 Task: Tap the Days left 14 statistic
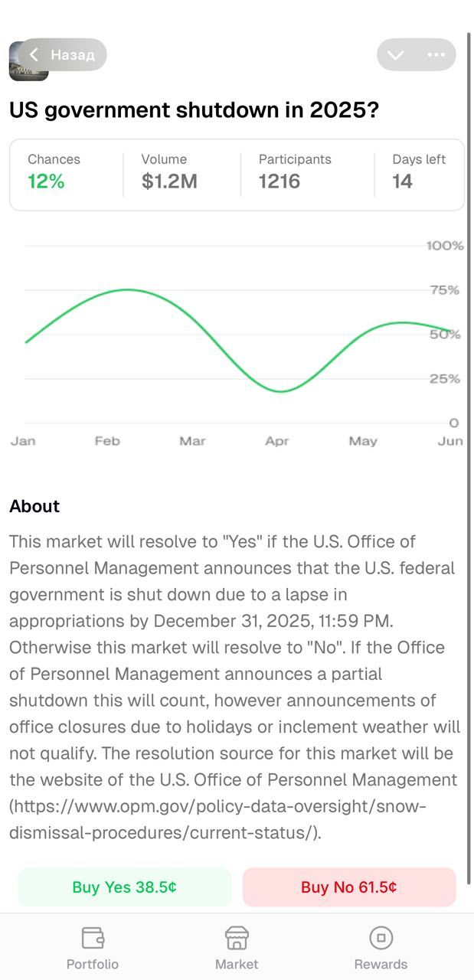pyautogui.click(x=418, y=171)
